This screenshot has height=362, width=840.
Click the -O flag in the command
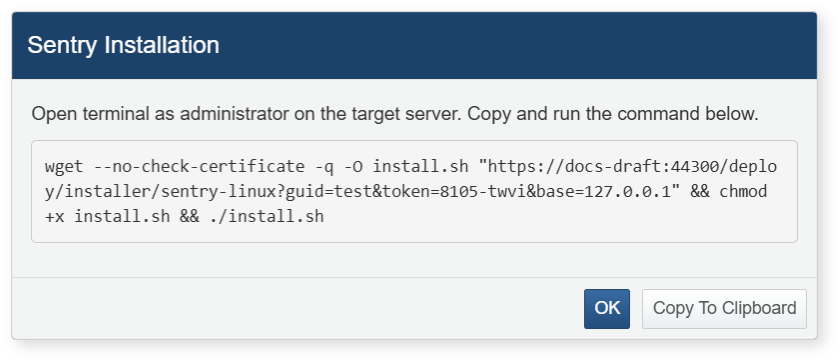pyautogui.click(x=353, y=167)
